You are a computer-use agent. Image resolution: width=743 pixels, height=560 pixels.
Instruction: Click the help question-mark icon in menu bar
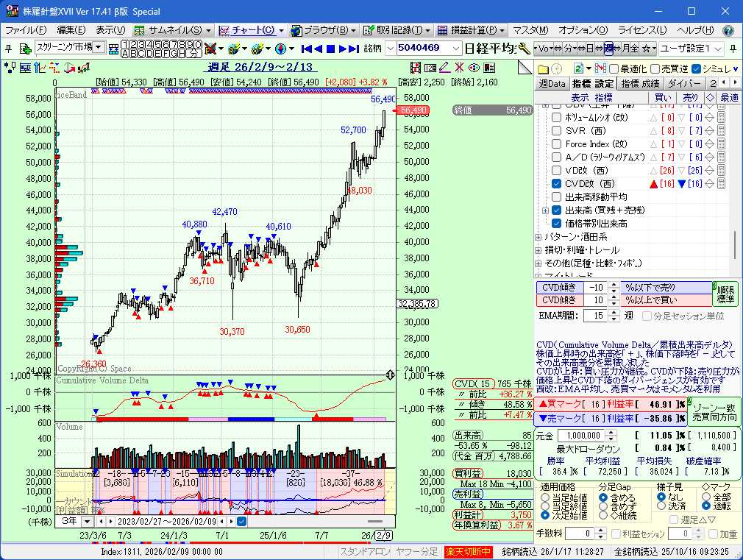pyautogui.click(x=728, y=30)
